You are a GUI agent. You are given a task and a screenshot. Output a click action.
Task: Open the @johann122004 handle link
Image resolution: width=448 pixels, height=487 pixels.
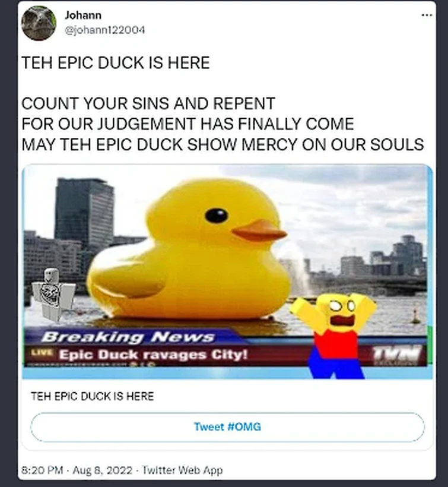point(104,30)
